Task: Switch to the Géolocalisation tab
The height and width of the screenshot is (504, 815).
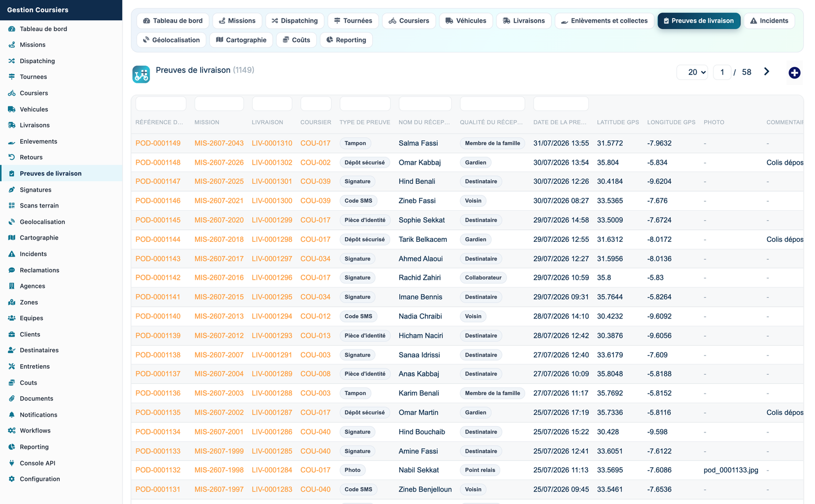Action: pyautogui.click(x=171, y=40)
